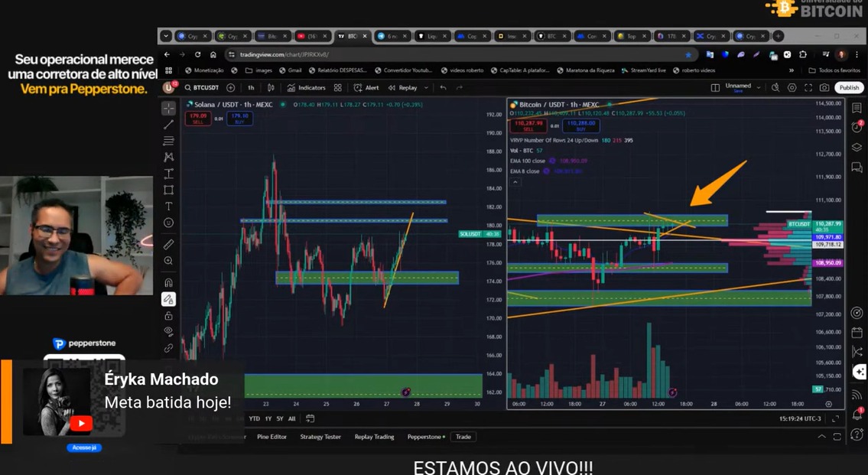This screenshot has height=475, width=868.
Task: Open the Indicators menu
Action: coord(311,87)
